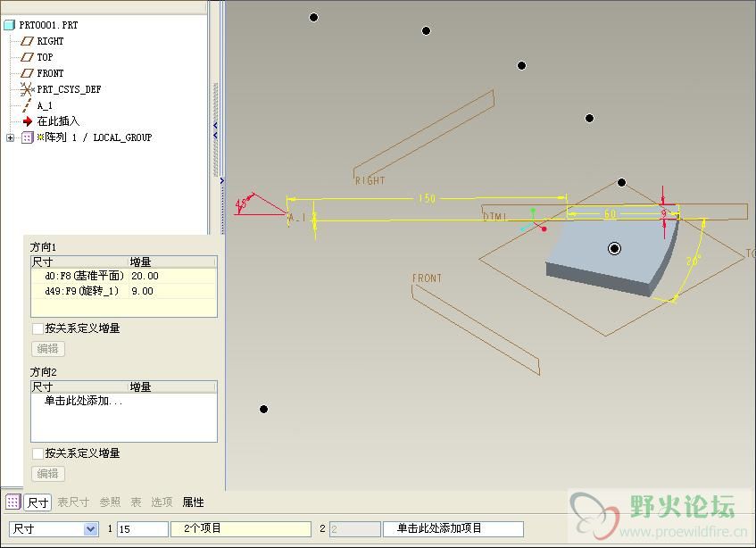
Task: Select the PRT0001.PRT root node
Action: [48, 25]
